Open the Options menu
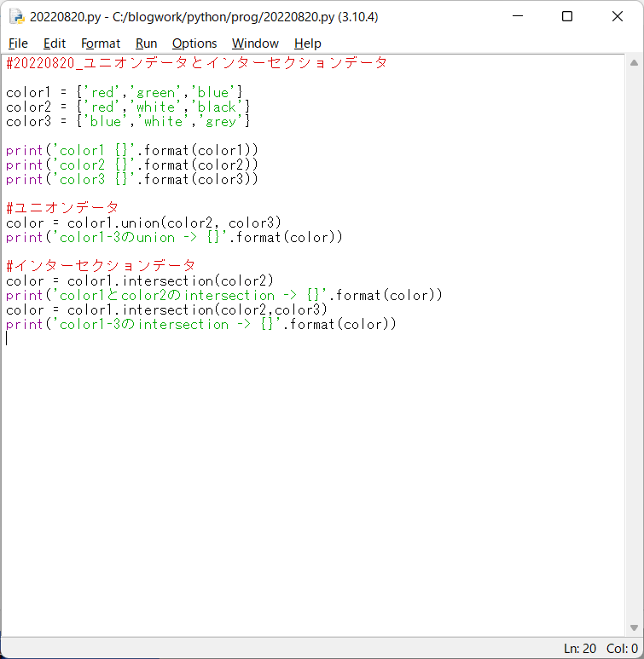Image resolution: width=644 pixels, height=659 pixels. (x=194, y=43)
